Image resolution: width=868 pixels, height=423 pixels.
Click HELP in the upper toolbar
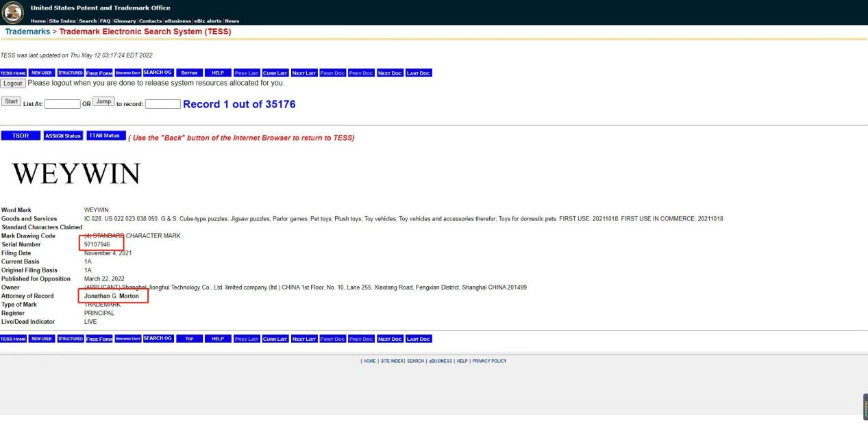[218, 73]
